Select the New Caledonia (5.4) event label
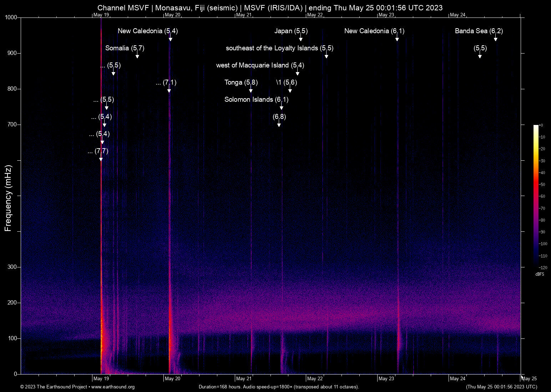Viewport: 551px width, 392px height. [148, 31]
